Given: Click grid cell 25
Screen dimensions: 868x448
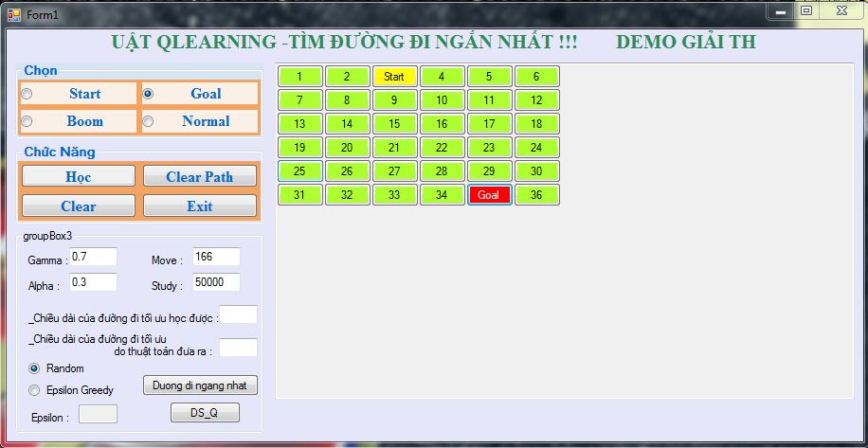Looking at the screenshot, I should 300,170.
